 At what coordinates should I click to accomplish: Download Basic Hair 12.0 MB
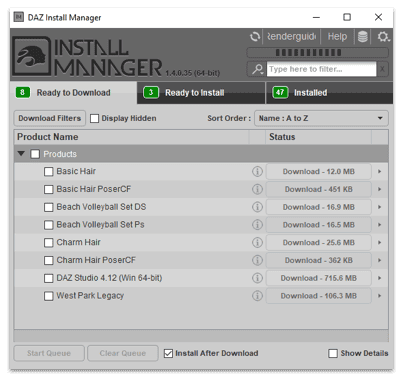pos(319,171)
